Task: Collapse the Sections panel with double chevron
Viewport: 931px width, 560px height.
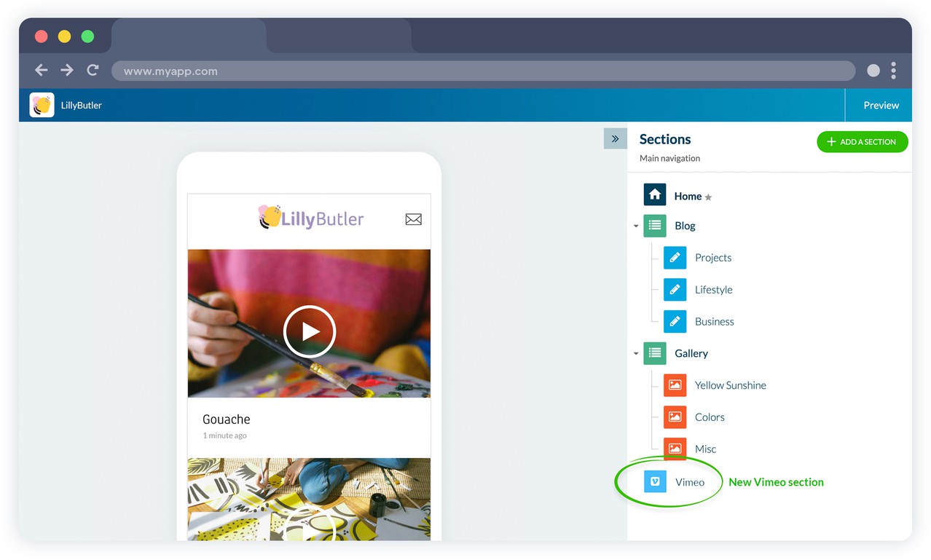Action: pos(616,138)
